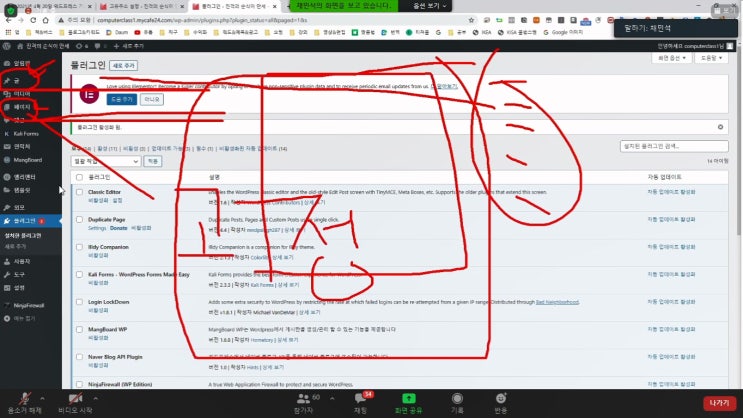
Task: Switch to the second browser tab
Action: [141, 7]
